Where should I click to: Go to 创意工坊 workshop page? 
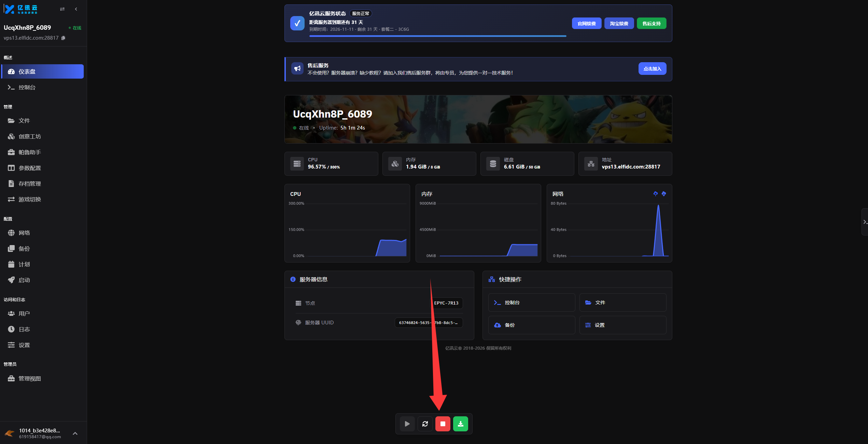(43, 136)
